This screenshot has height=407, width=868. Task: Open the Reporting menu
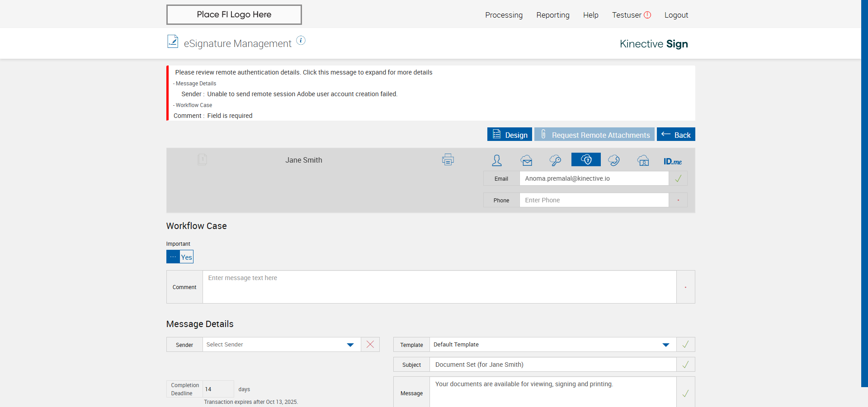point(552,15)
